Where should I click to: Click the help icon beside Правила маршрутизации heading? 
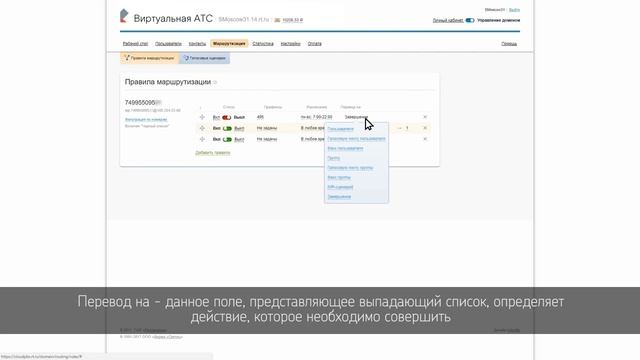(215, 82)
